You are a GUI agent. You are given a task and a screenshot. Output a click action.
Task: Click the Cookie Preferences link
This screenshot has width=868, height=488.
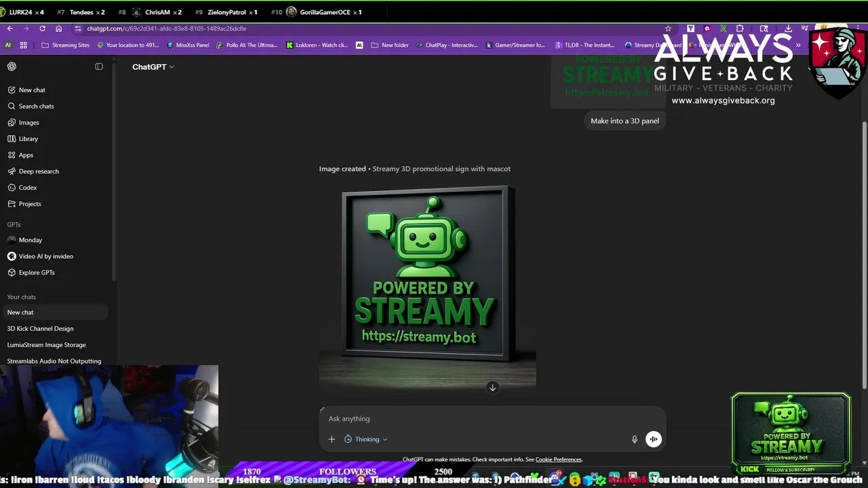click(559, 460)
